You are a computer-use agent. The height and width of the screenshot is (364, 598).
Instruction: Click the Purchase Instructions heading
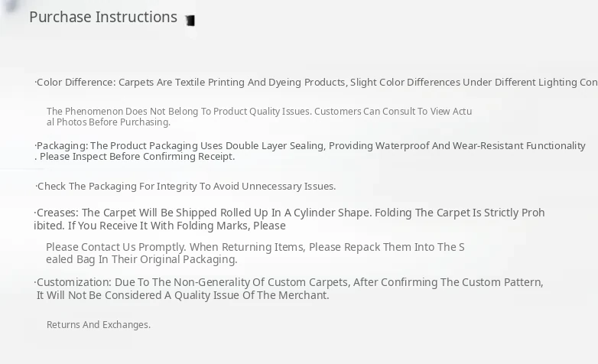pyautogui.click(x=103, y=17)
